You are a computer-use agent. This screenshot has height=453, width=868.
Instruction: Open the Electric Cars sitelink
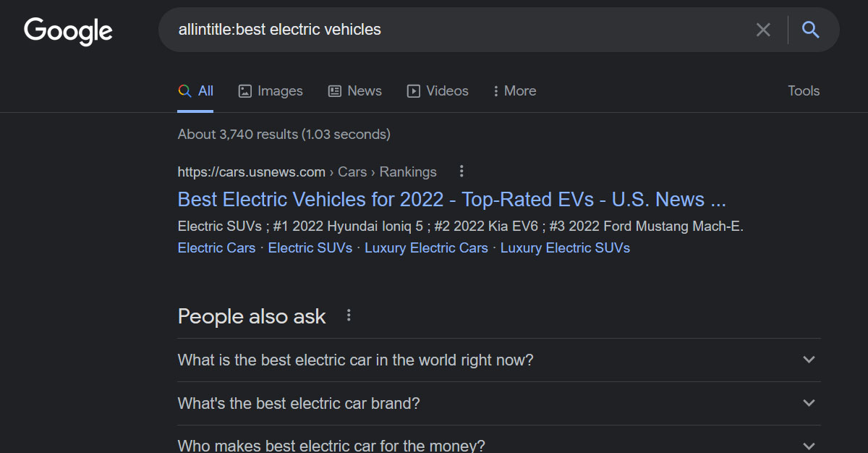pos(216,248)
